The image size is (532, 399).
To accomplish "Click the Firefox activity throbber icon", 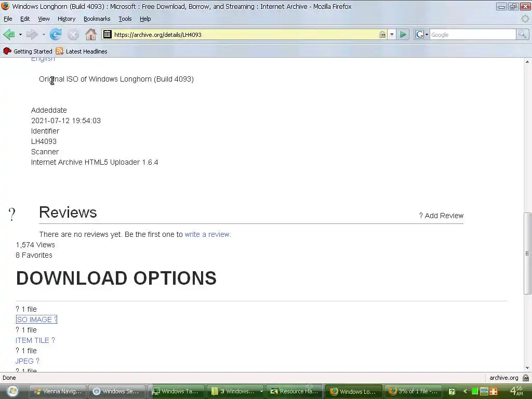I will [525, 18].
